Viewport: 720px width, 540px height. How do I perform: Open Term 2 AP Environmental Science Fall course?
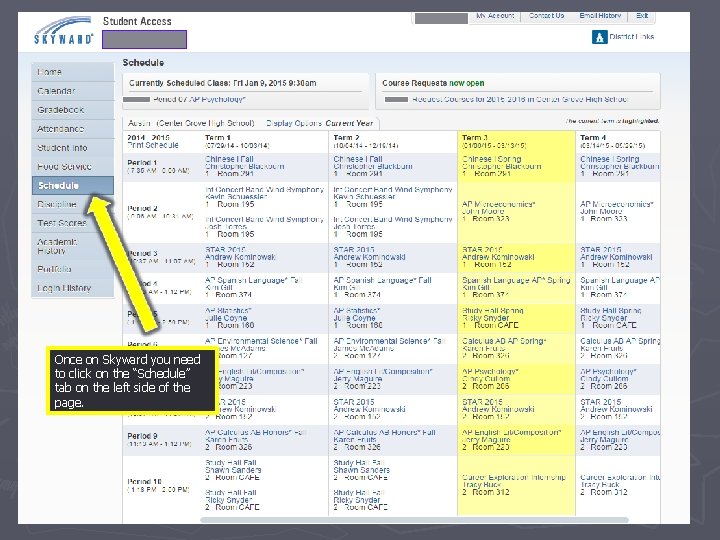click(x=389, y=341)
